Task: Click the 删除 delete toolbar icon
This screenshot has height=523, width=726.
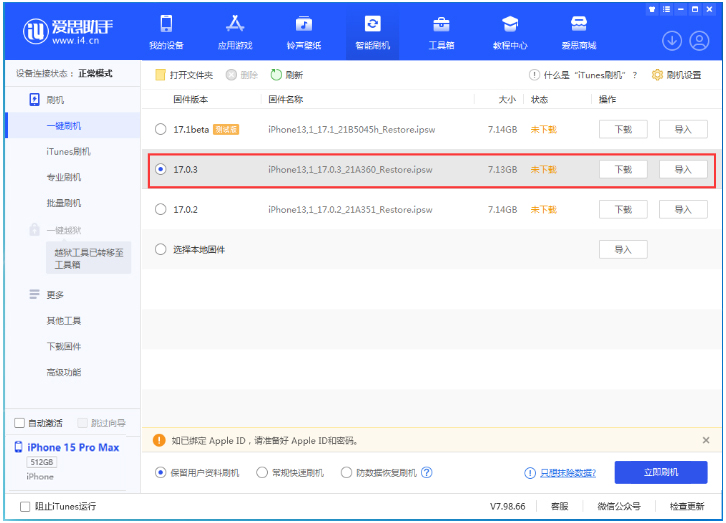Action: 231,75
